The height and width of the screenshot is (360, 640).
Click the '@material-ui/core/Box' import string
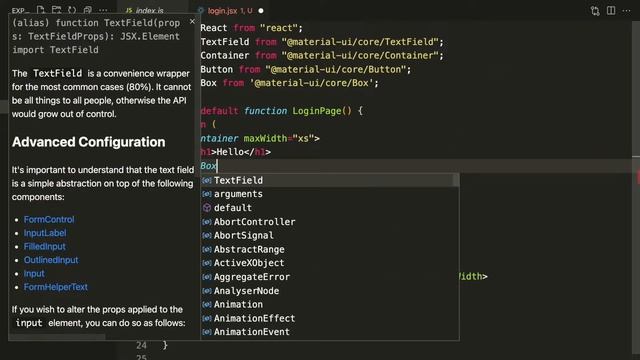click(x=311, y=83)
